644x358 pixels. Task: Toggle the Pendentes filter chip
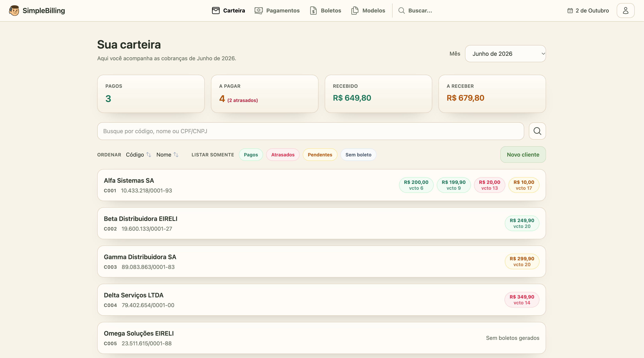320,155
